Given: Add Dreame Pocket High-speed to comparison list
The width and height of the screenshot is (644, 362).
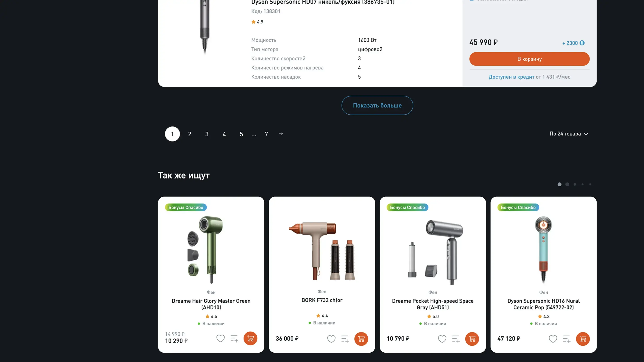Looking at the screenshot, I should pos(456,339).
